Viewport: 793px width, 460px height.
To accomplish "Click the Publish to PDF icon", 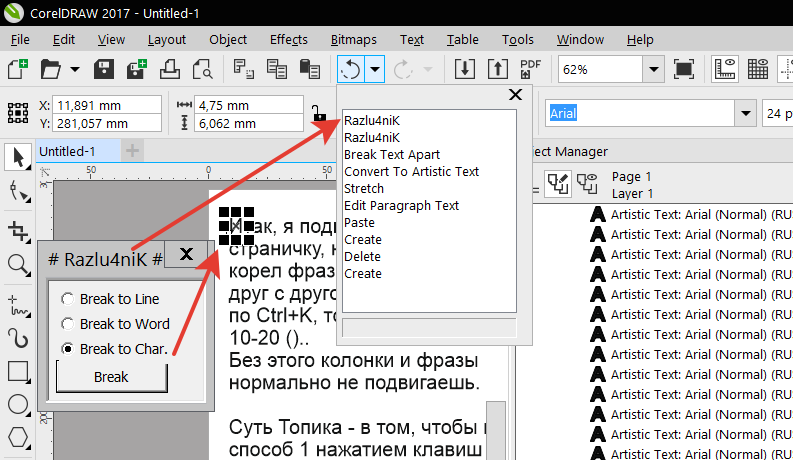I will pyautogui.click(x=531, y=70).
